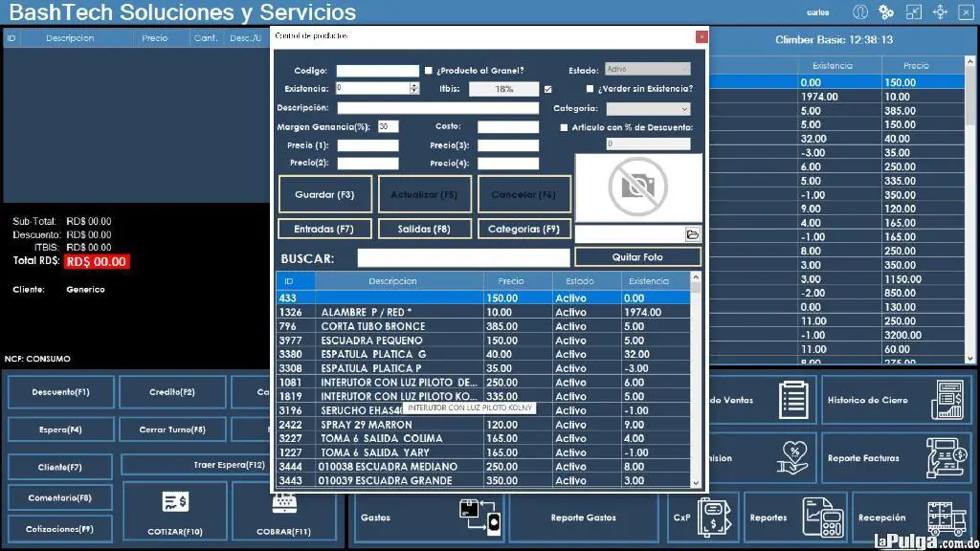
Task: Toggle ¿Producto al Granel? checkbox
Action: pyautogui.click(x=428, y=71)
